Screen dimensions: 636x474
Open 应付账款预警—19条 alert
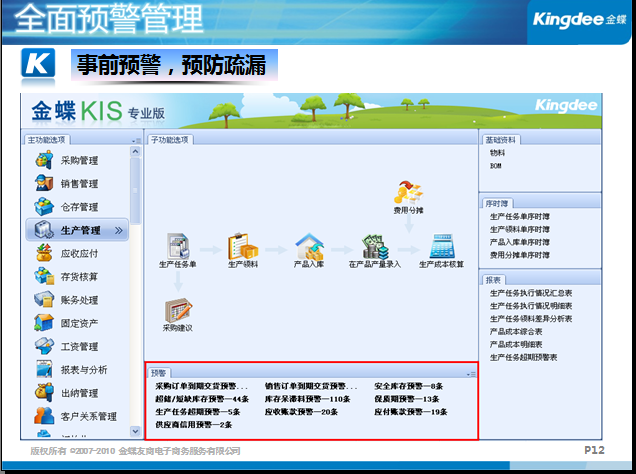coord(410,412)
